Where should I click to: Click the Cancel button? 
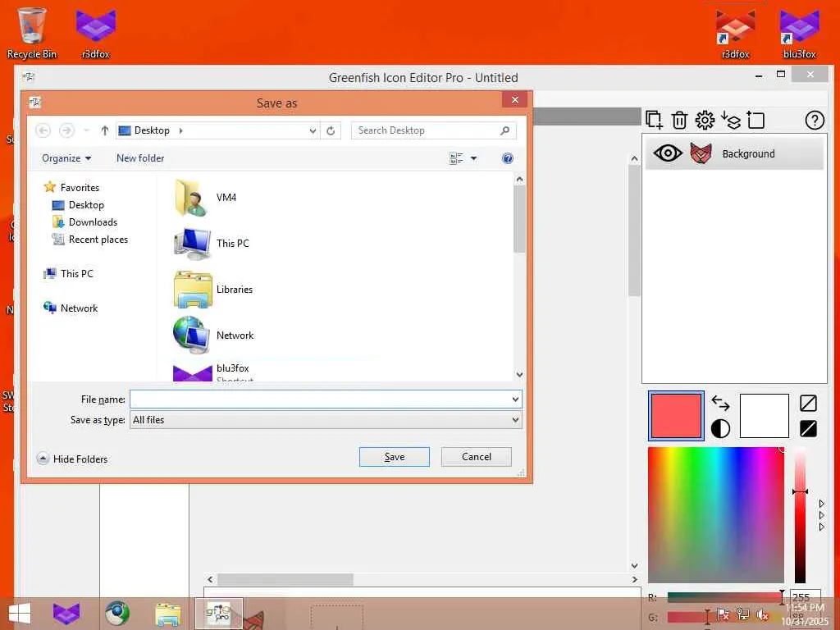point(477,457)
